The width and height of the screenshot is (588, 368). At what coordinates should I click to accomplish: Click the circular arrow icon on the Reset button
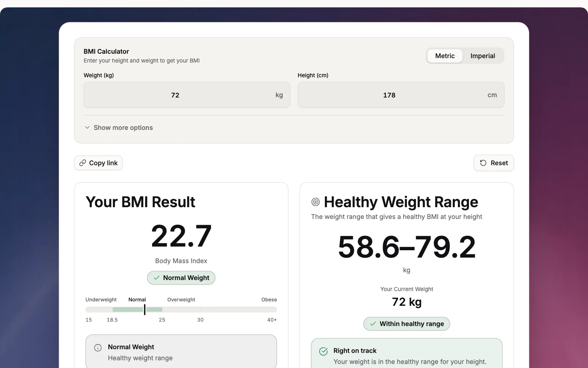pyautogui.click(x=483, y=163)
